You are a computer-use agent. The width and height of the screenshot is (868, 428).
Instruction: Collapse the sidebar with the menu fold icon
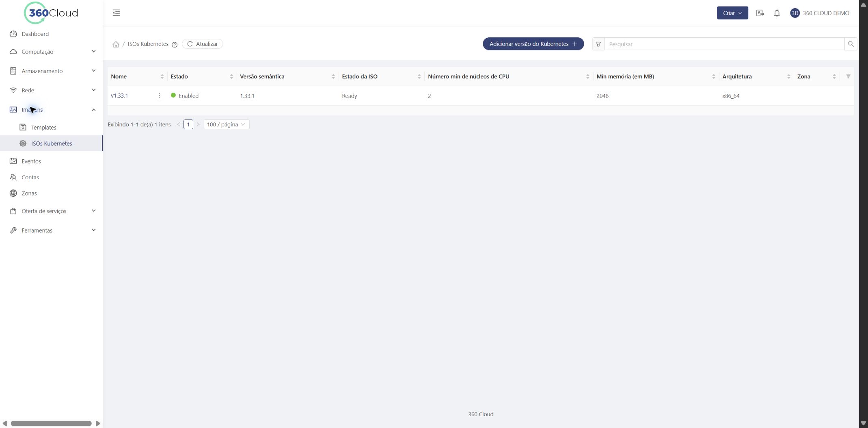116,13
